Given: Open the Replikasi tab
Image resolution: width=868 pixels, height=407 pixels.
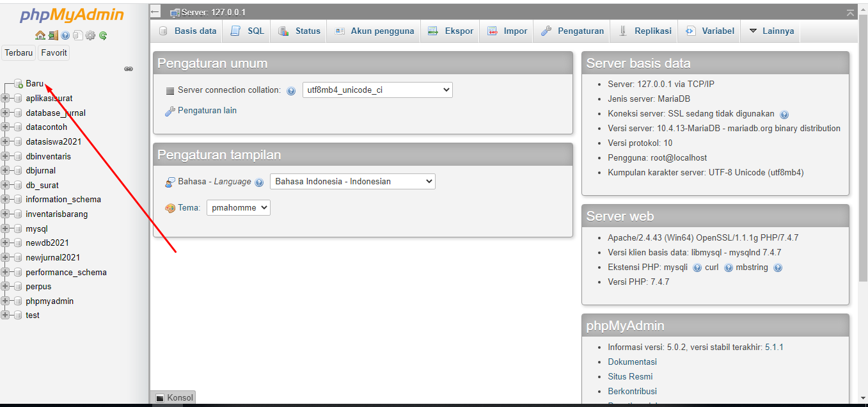Looking at the screenshot, I should pyautogui.click(x=645, y=31).
